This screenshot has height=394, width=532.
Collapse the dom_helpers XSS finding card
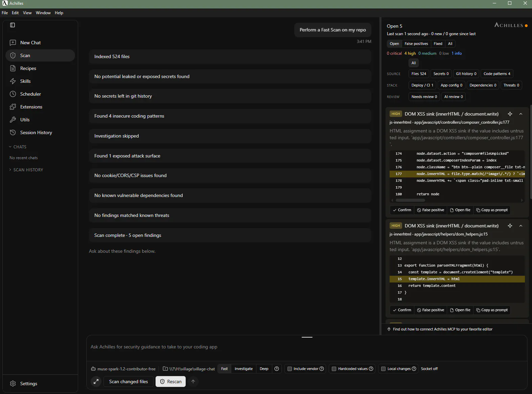pos(521,226)
